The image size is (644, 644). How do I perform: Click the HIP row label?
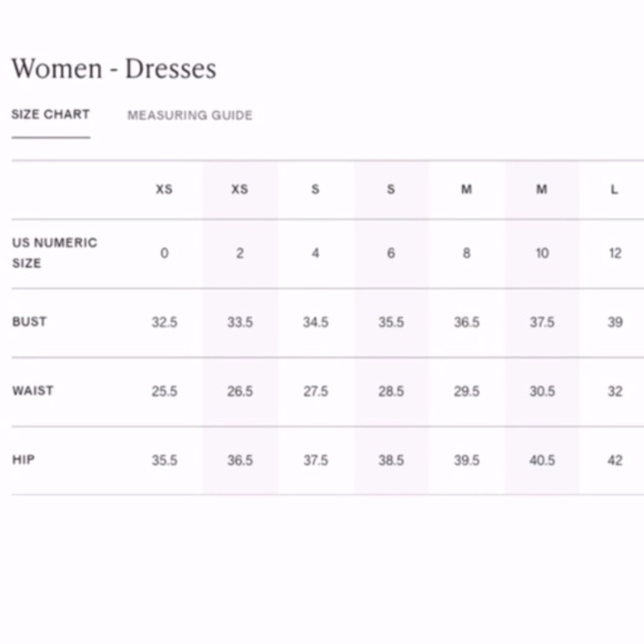tap(23, 460)
